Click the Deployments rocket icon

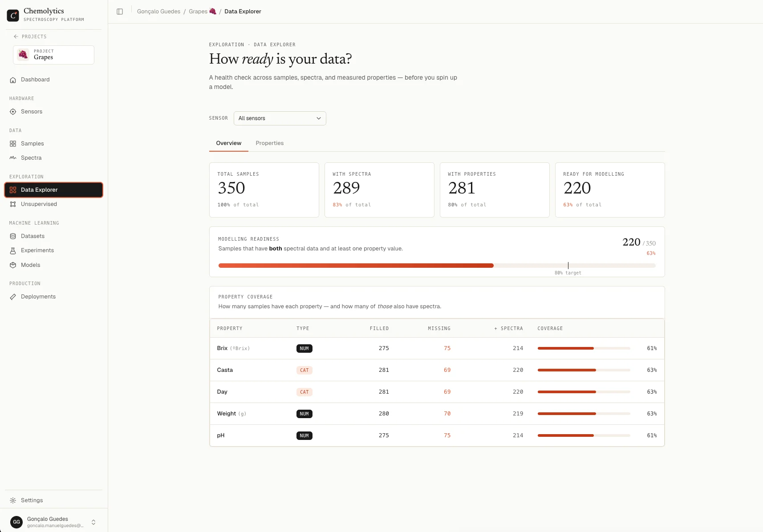[x=13, y=297]
